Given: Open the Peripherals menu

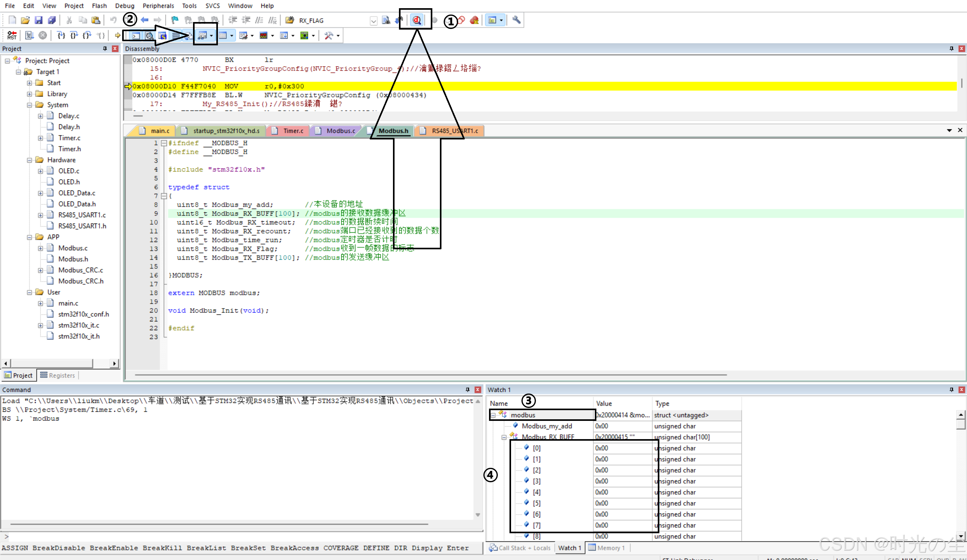Looking at the screenshot, I should coord(158,6).
